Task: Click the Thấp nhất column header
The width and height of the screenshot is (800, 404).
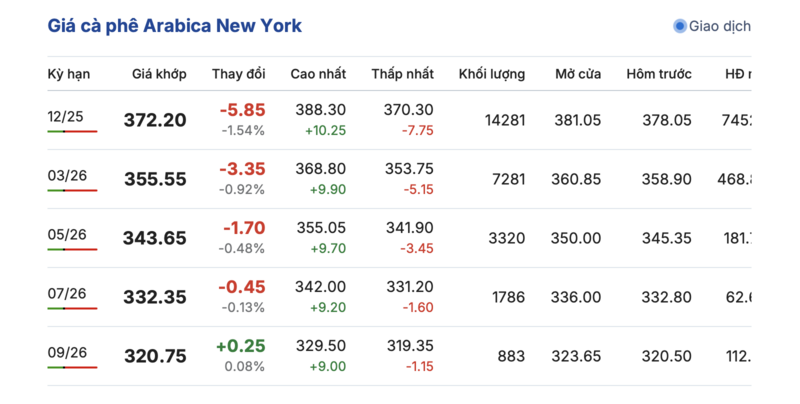Action: (x=402, y=75)
